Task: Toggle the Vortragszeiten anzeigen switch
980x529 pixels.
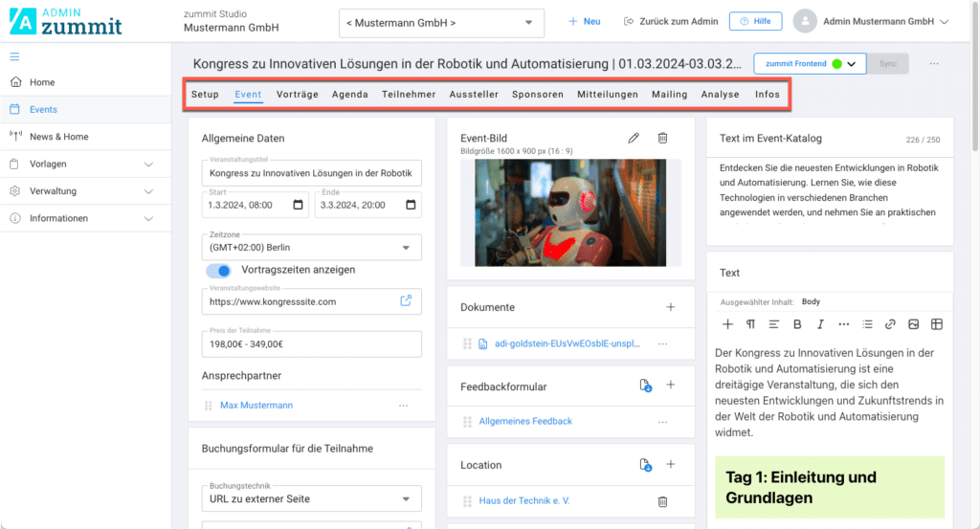Action: (218, 271)
